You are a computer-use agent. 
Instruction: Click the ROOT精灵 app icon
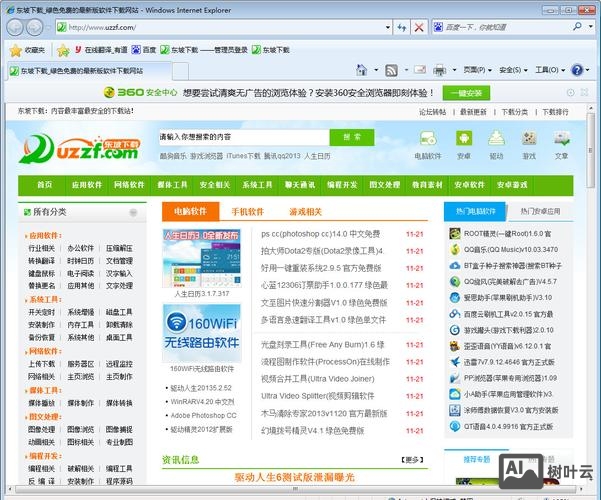(455, 233)
